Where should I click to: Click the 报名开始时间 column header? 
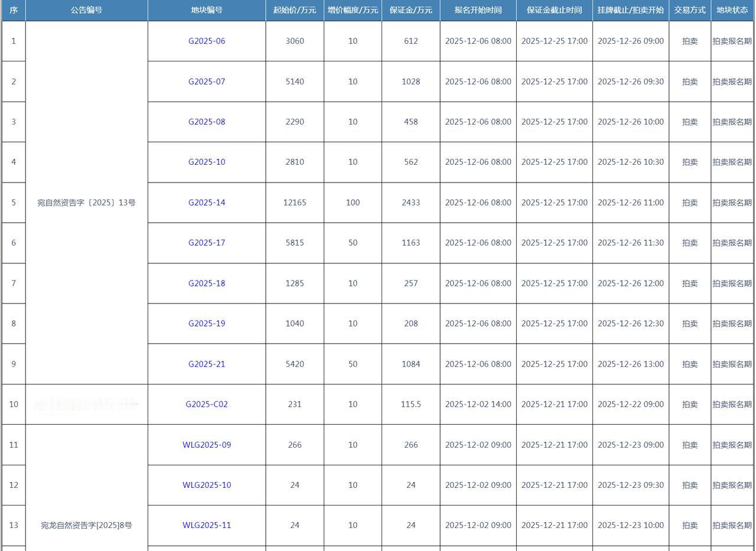pyautogui.click(x=478, y=10)
